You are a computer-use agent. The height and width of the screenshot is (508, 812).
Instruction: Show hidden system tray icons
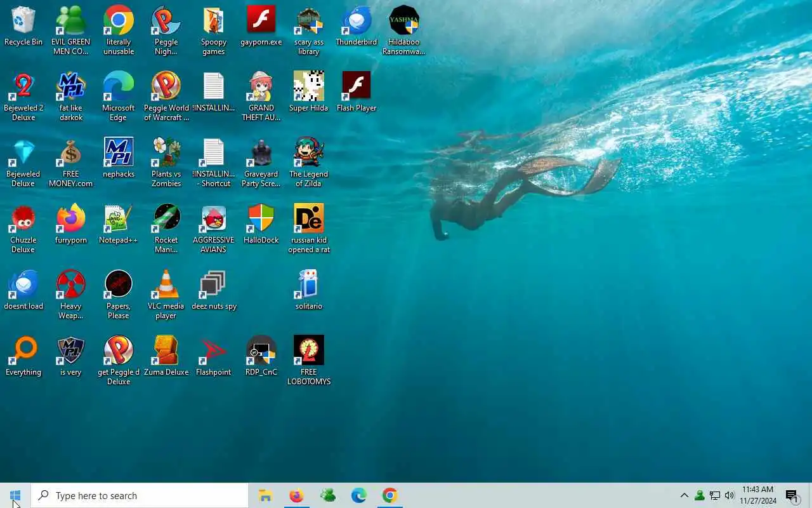(x=684, y=495)
